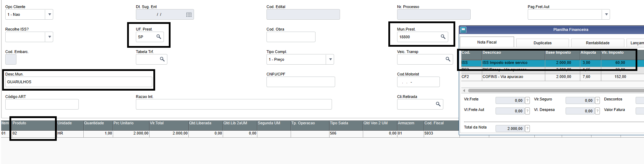Click Total da Nota value 2.000,00
This screenshot has width=644, height=164.
coord(510,129)
